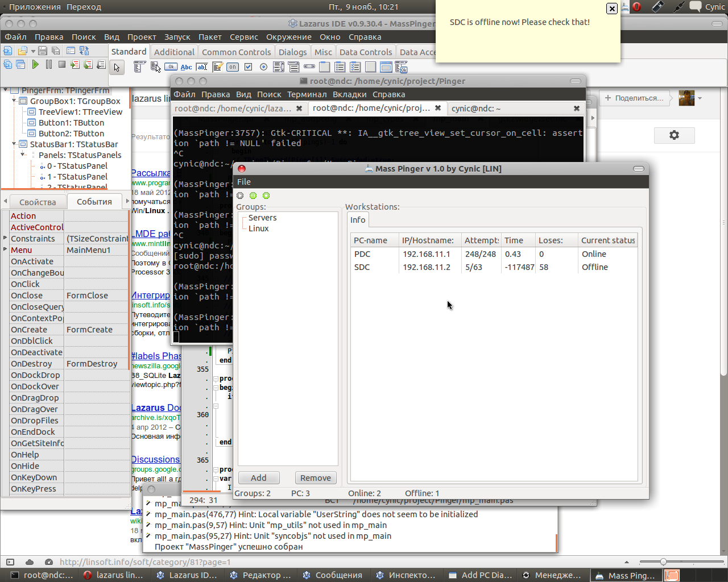Switch to the Common Controls palette tab
728x582 pixels.
pos(236,52)
